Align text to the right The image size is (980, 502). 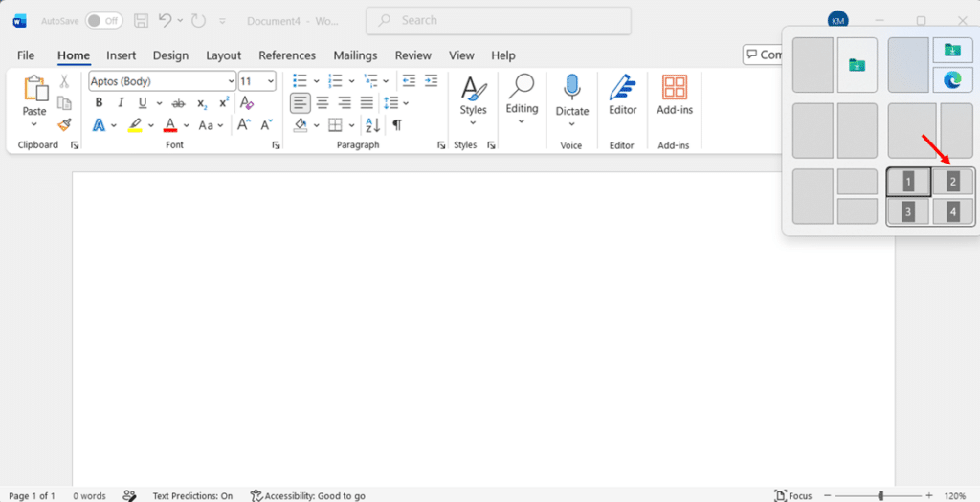(x=345, y=103)
